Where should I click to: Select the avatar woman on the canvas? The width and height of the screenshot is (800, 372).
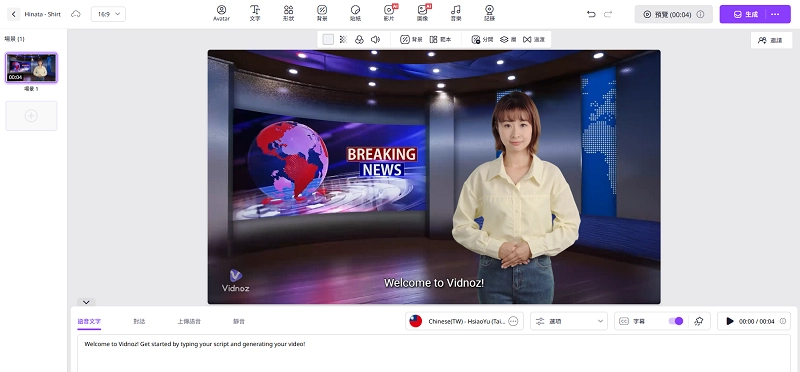tap(516, 198)
